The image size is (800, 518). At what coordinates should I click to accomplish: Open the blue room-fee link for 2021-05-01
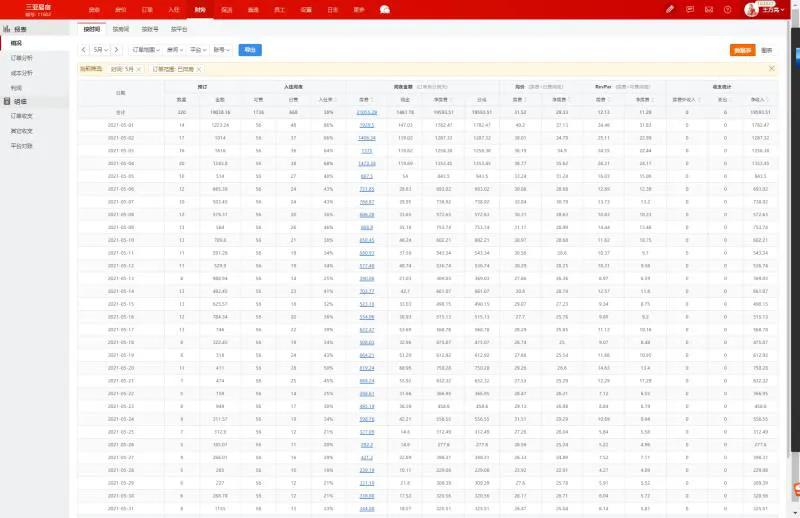pos(367,125)
